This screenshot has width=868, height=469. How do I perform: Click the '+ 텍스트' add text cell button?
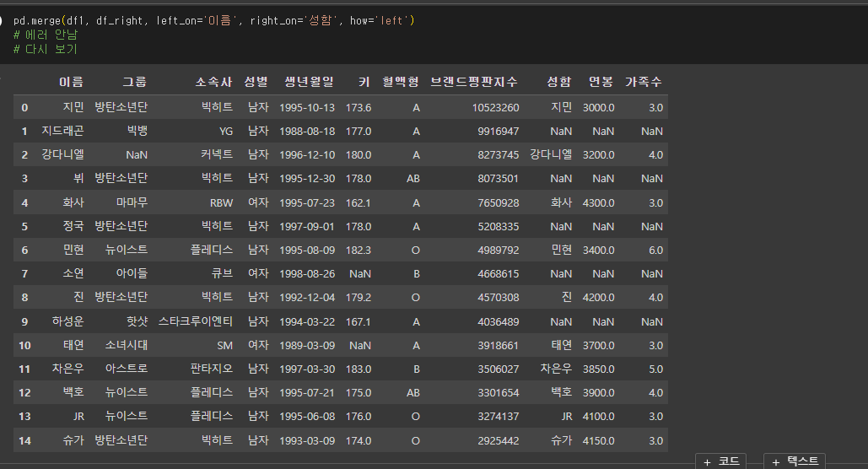795,461
